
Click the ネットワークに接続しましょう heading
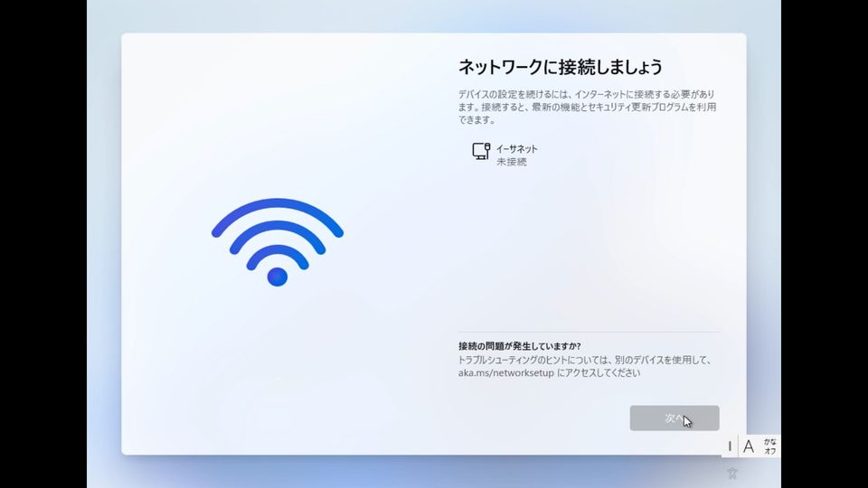(561, 67)
